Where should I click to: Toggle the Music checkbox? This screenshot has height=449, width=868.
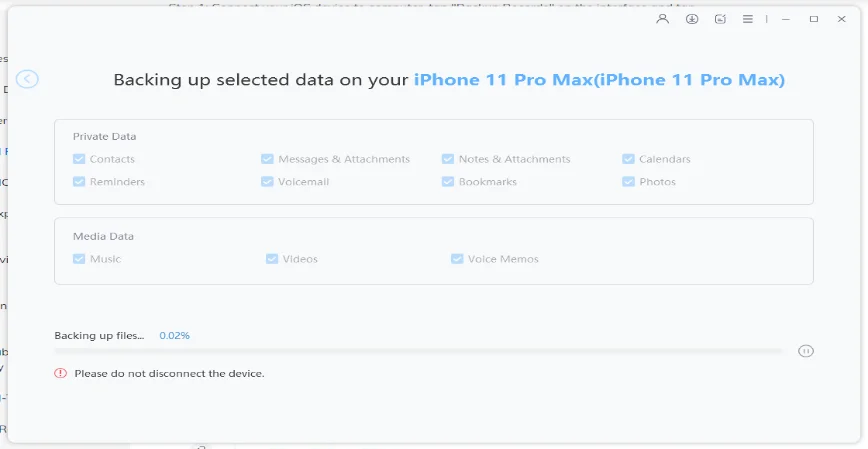[x=79, y=259]
